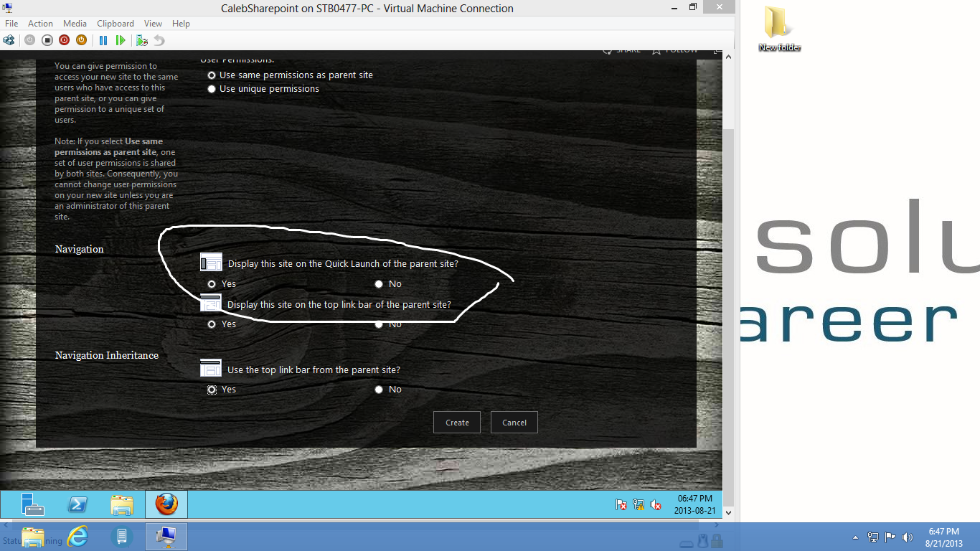Screen dimensions: 980x551
Task: Click the Cancel button
Action: tap(514, 423)
